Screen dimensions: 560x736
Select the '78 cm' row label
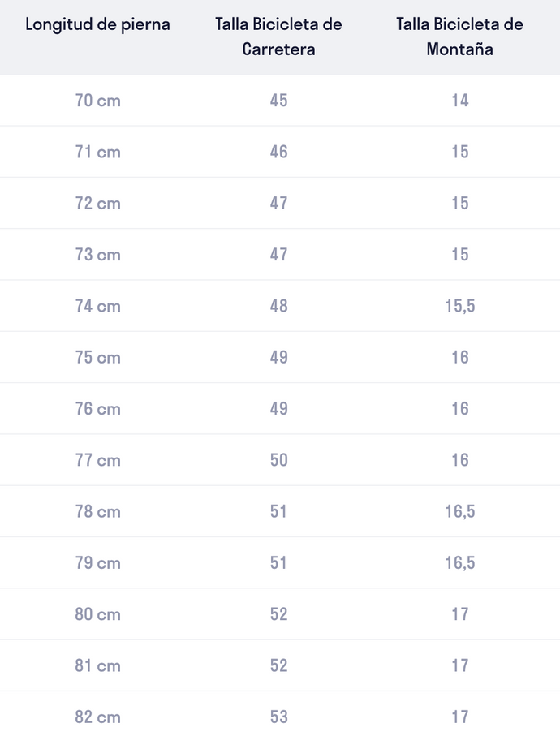[97, 511]
